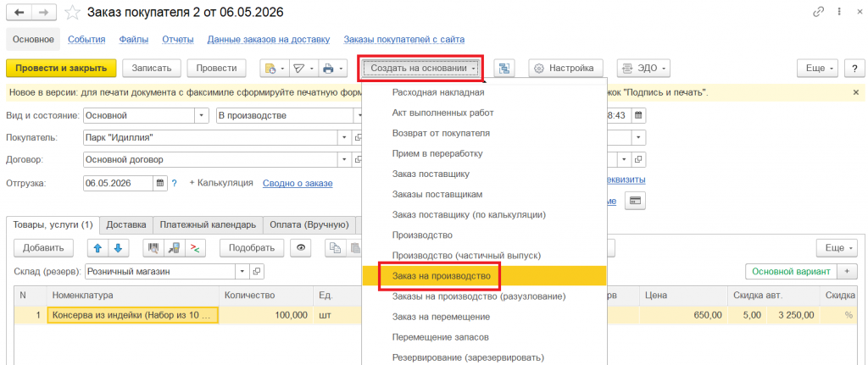Expand the Договор field dropdown arrow
Screen dimensions: 868x365
tap(345, 160)
